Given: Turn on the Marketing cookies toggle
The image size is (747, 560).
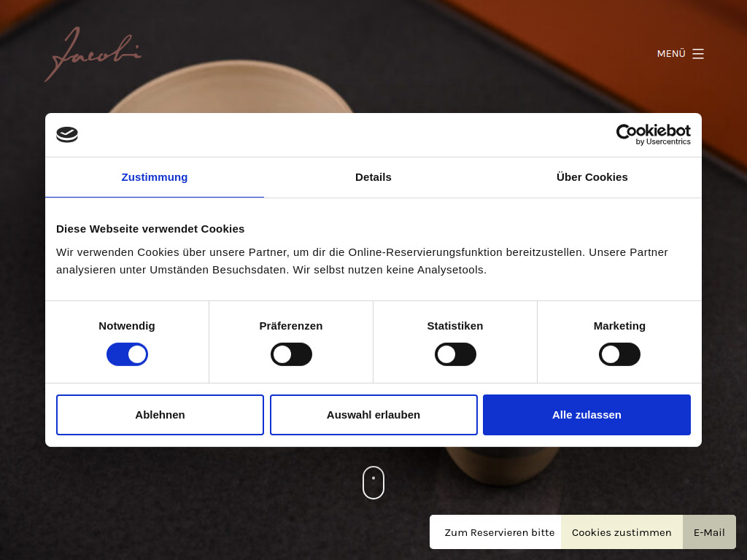Looking at the screenshot, I should (x=619, y=354).
